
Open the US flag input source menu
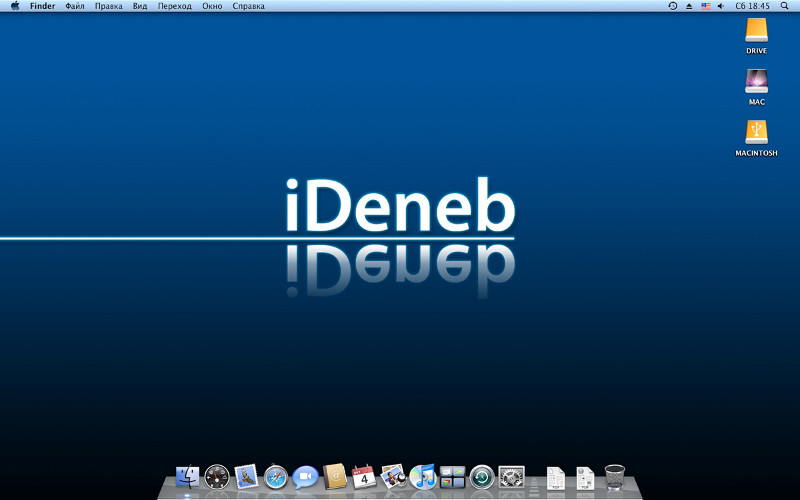(706, 6)
